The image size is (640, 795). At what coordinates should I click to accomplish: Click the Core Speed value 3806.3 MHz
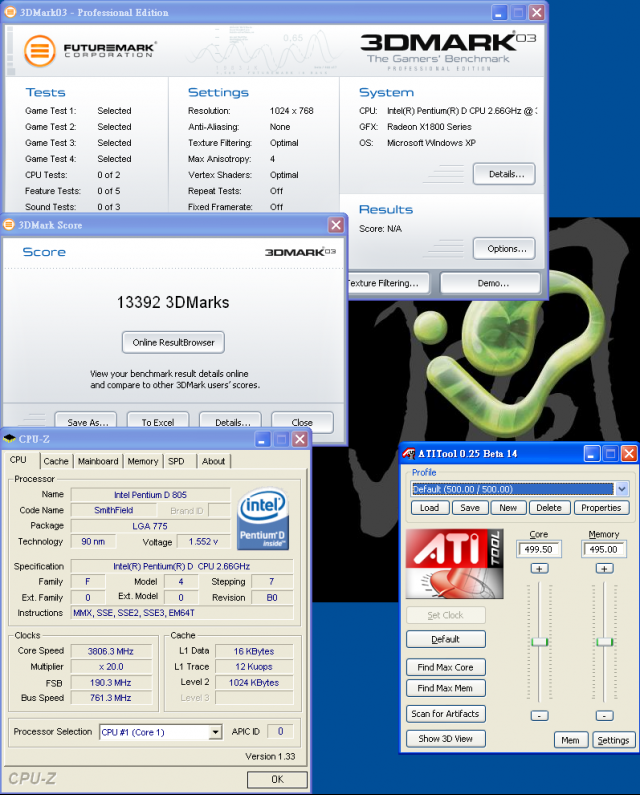click(111, 651)
